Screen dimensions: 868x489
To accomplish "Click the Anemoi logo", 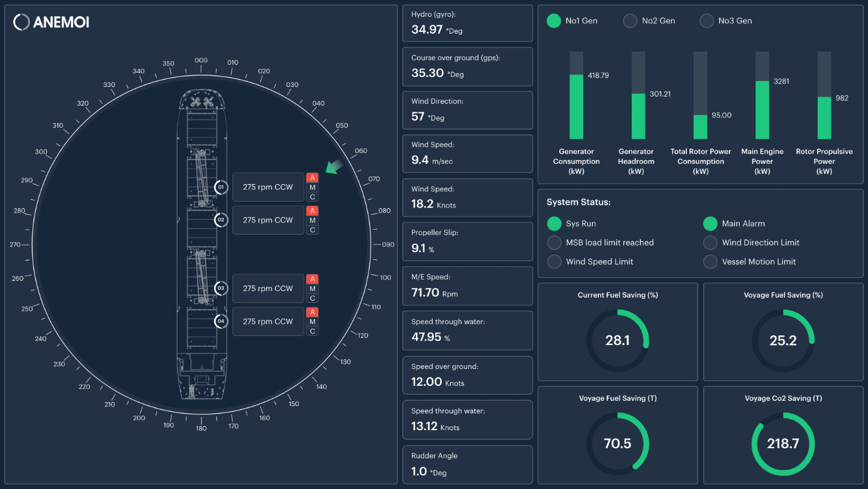I will (x=51, y=22).
